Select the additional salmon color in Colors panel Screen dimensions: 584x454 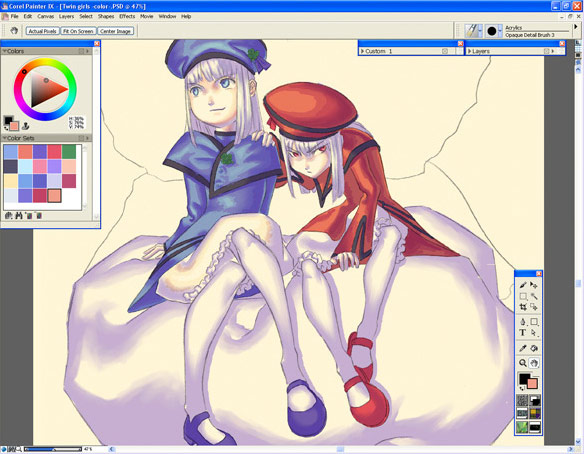[14, 126]
